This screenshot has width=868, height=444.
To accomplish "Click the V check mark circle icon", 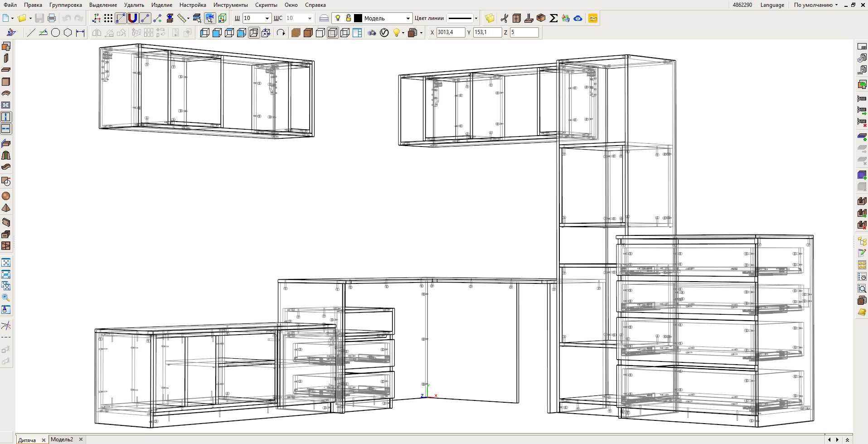I will pyautogui.click(x=384, y=32).
